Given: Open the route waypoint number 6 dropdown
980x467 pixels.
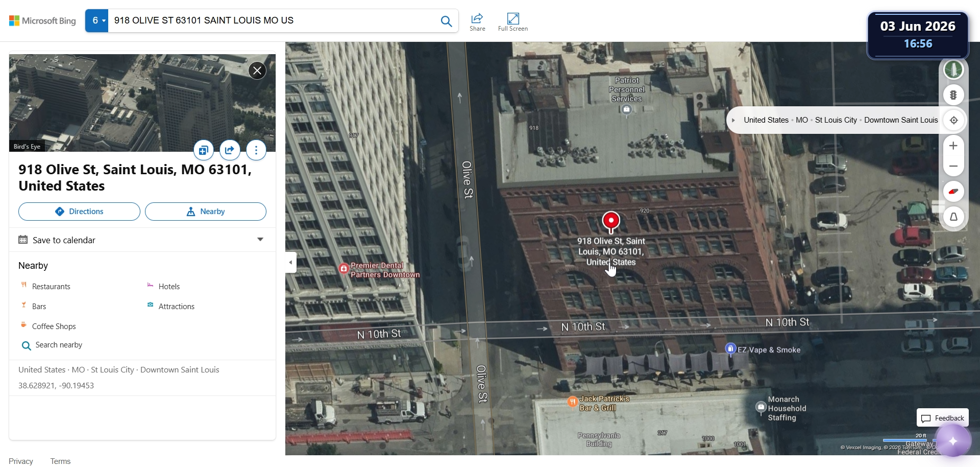Looking at the screenshot, I should pyautogui.click(x=97, y=20).
